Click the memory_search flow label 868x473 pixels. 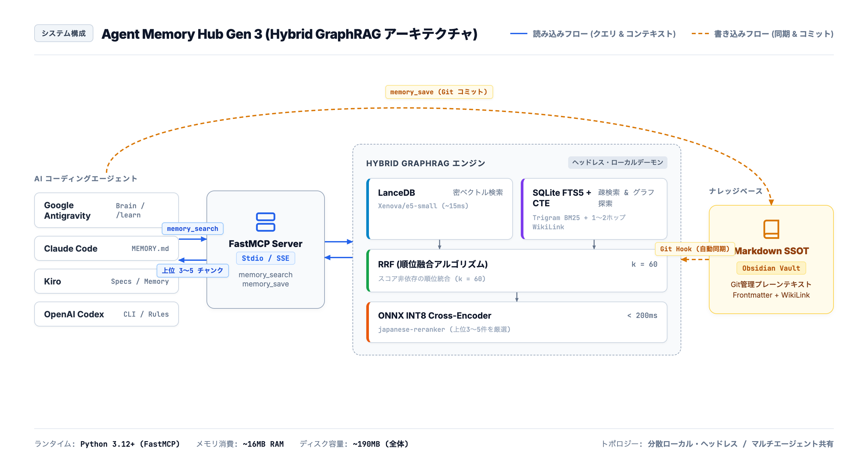pyautogui.click(x=192, y=229)
